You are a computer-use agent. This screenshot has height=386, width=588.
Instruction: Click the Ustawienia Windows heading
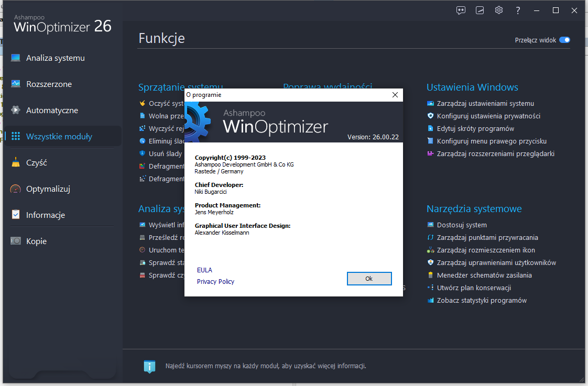pyautogui.click(x=472, y=87)
